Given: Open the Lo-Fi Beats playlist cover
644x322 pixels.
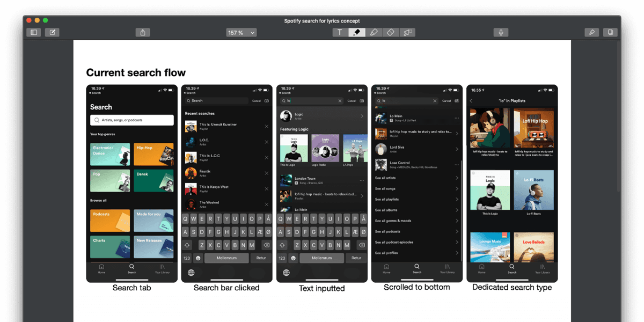Looking at the screenshot, I should 534,190.
